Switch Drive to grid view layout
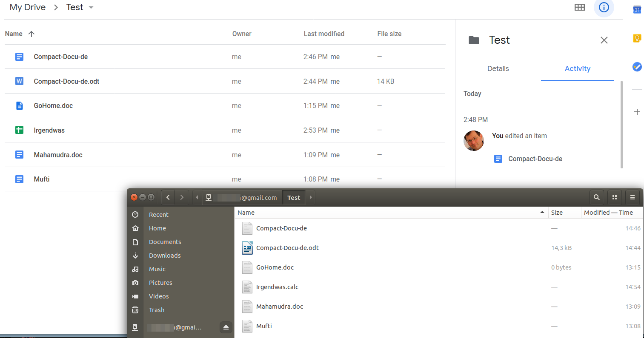644x338 pixels. [x=579, y=7]
